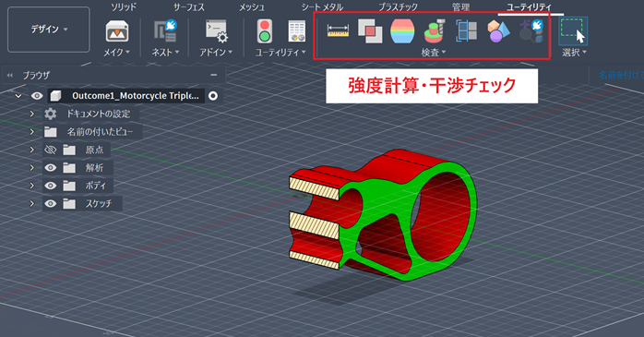Screen dimensions: 644x337
Task: Open the 3D print Make icon
Action: pyautogui.click(x=117, y=31)
